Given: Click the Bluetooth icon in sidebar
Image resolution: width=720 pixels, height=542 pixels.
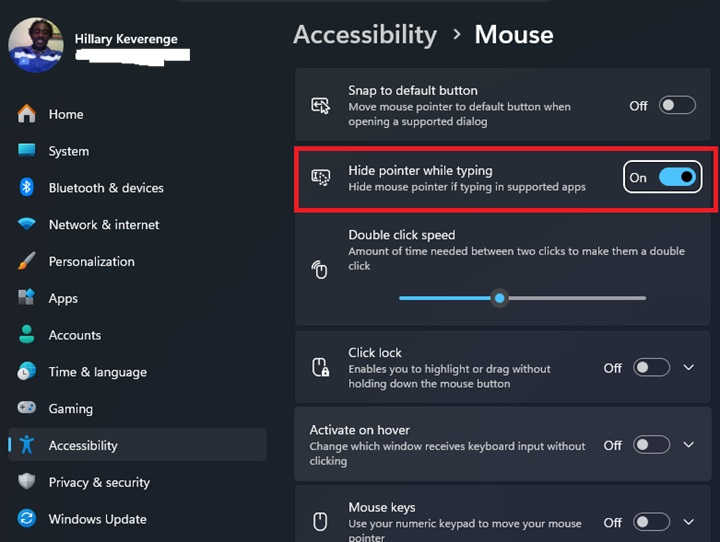Looking at the screenshot, I should point(27,187).
